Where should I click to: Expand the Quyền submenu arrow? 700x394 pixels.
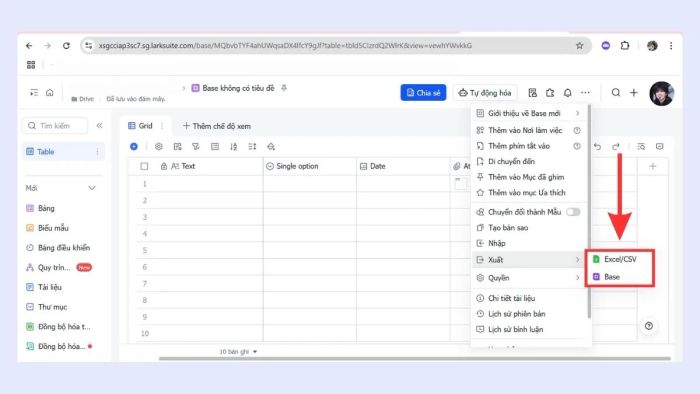tap(578, 278)
